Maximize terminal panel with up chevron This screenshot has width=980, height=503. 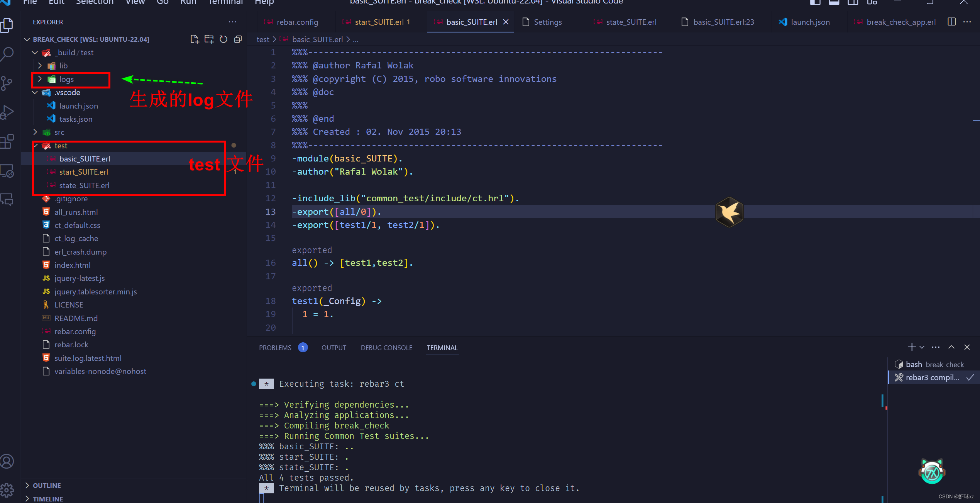pyautogui.click(x=951, y=347)
